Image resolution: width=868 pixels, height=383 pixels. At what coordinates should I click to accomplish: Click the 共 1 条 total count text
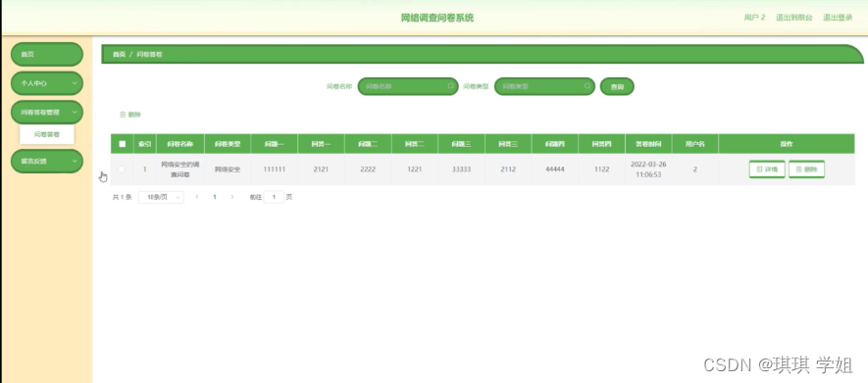point(123,197)
